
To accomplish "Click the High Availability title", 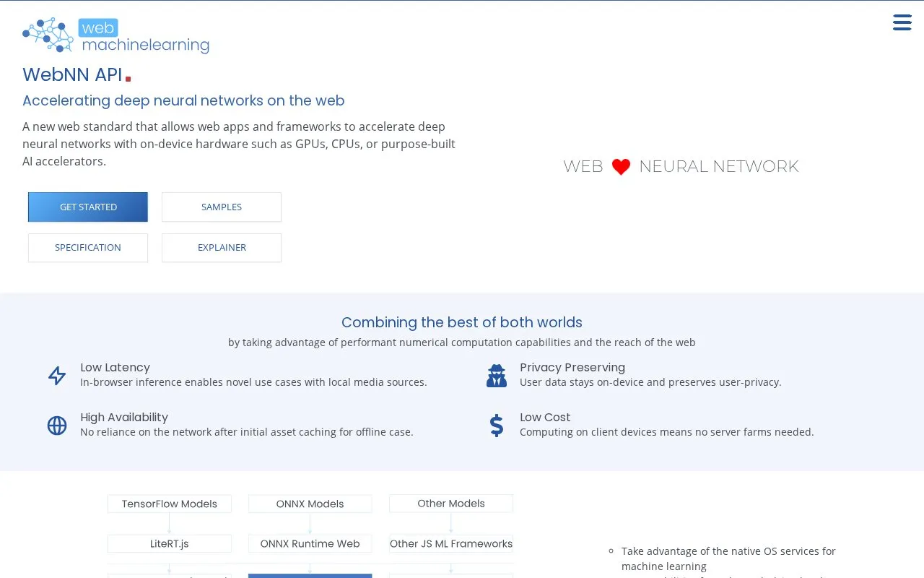I will pos(124,417).
